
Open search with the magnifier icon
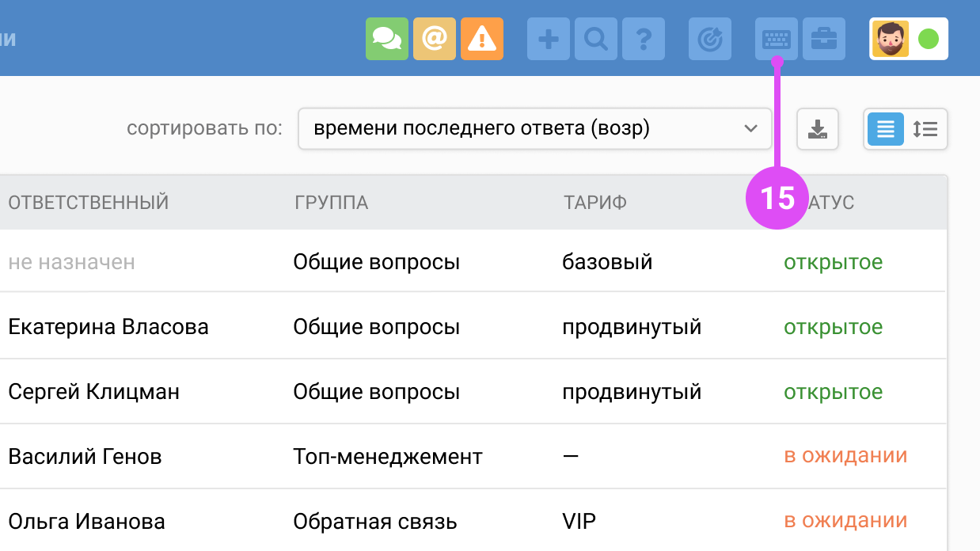(595, 39)
